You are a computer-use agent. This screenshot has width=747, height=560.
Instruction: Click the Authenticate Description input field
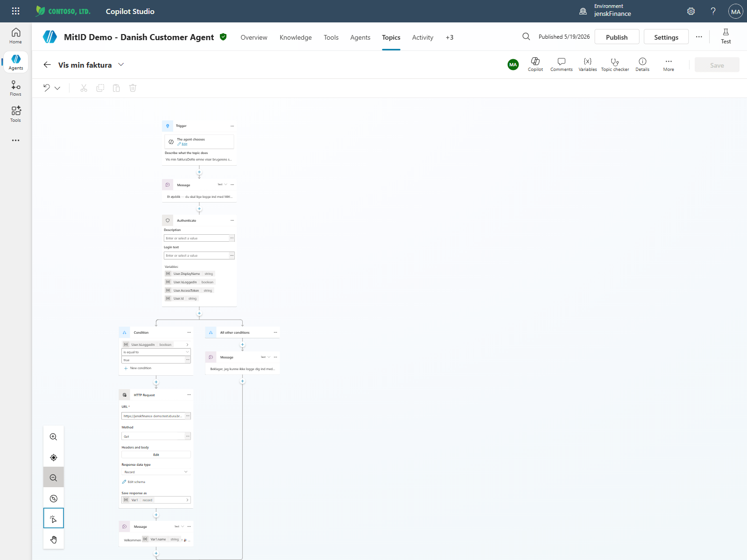pos(196,238)
